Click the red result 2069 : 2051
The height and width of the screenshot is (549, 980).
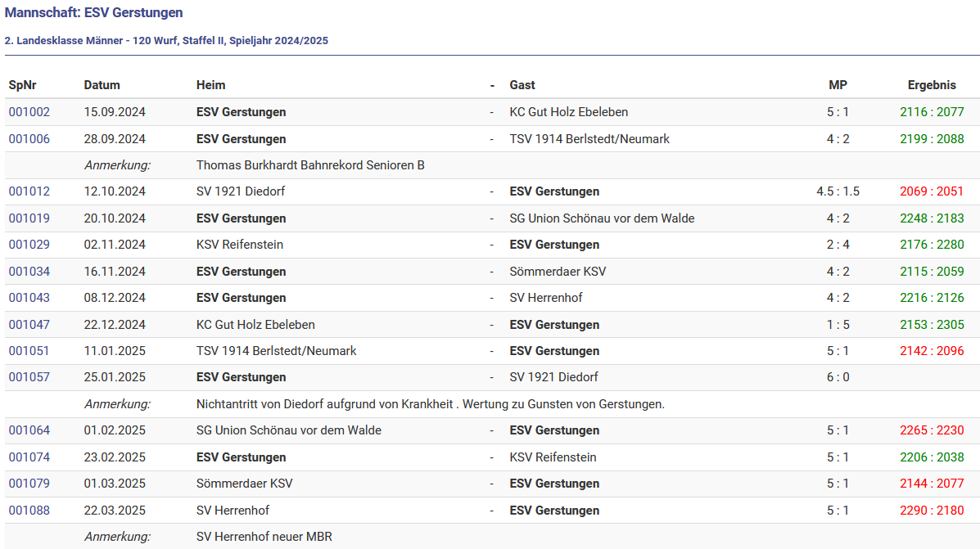(x=932, y=191)
